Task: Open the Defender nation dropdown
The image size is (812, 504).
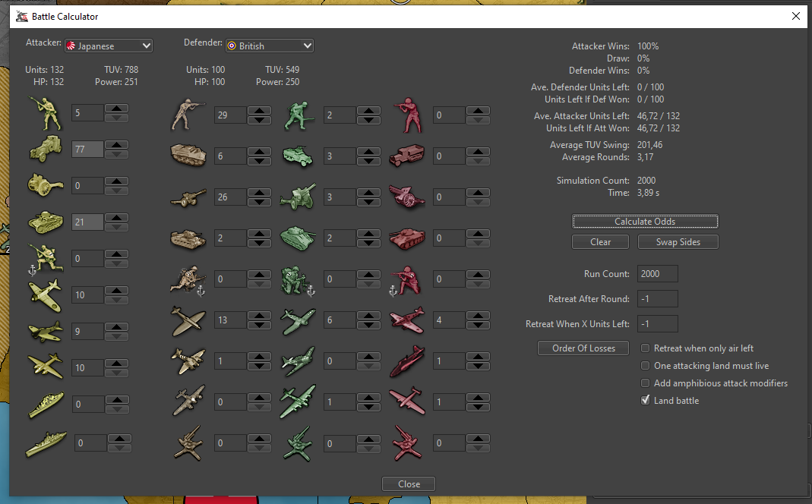Action: click(270, 46)
